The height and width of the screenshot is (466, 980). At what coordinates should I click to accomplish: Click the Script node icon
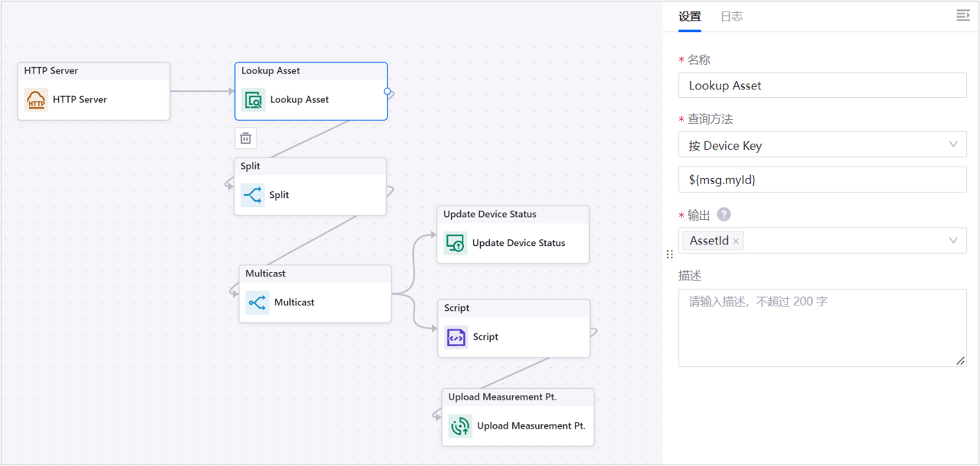pyautogui.click(x=456, y=337)
